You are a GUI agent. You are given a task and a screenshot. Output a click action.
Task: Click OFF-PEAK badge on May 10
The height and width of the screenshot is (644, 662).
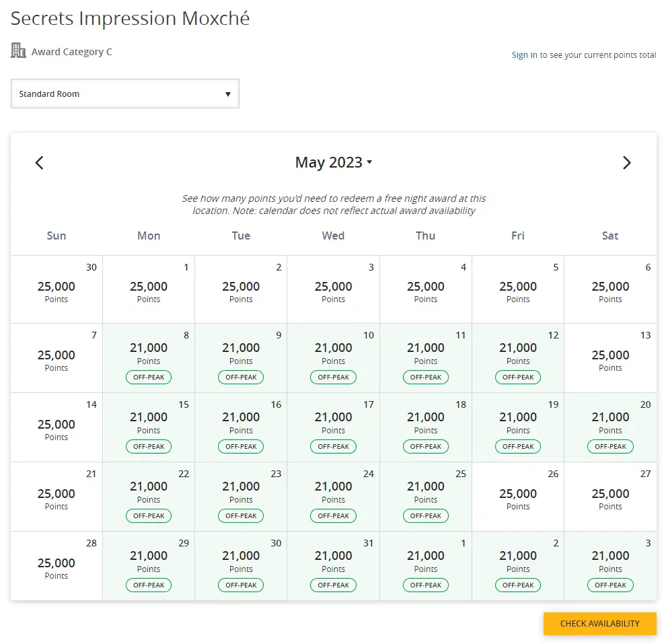click(x=333, y=378)
